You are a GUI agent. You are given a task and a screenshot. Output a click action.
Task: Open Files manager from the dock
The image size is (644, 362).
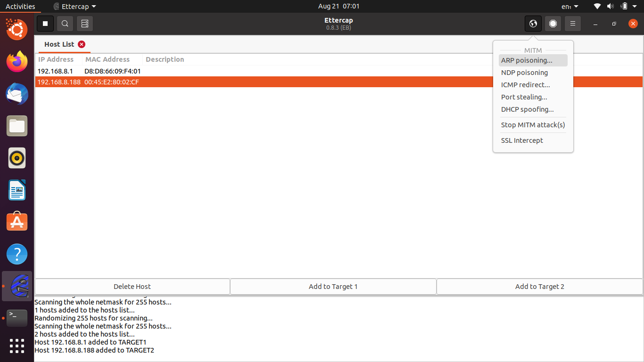coord(17,126)
